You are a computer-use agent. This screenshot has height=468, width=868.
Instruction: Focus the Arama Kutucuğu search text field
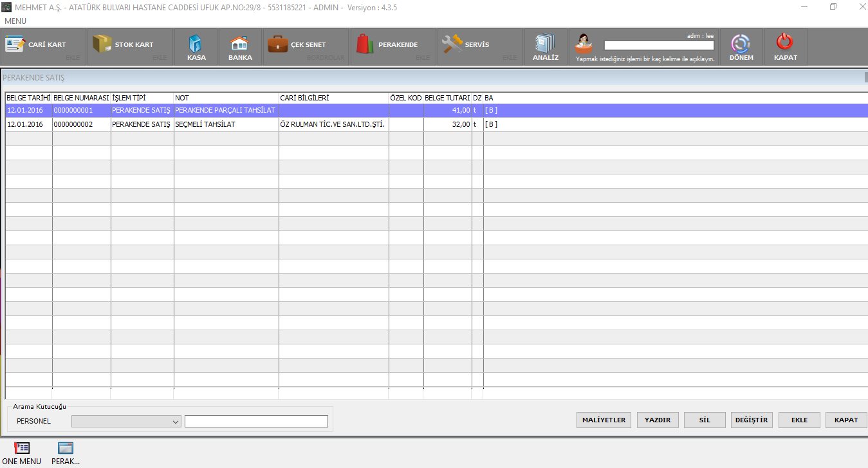(x=256, y=422)
